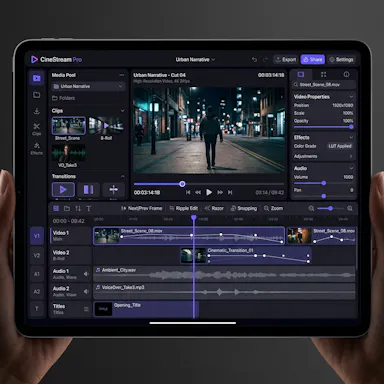The width and height of the screenshot is (384, 384).
Task: Click the purple Share button
Action: [x=313, y=60]
